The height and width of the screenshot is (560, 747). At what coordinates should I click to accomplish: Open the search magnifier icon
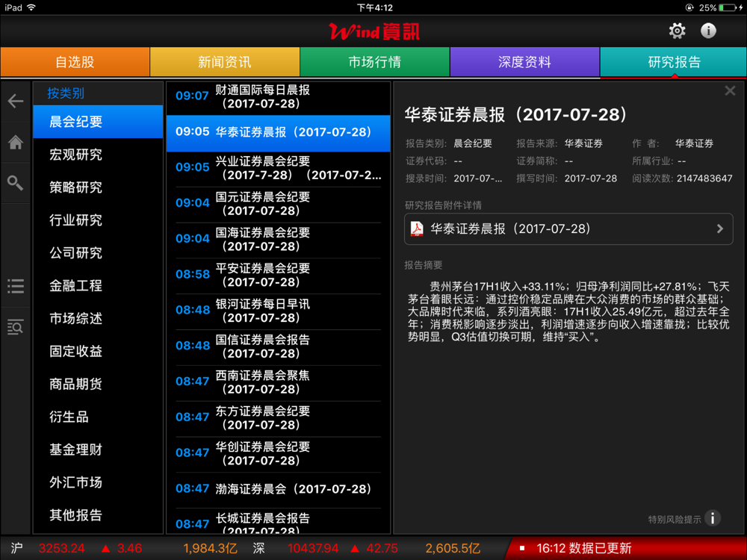pos(15,183)
